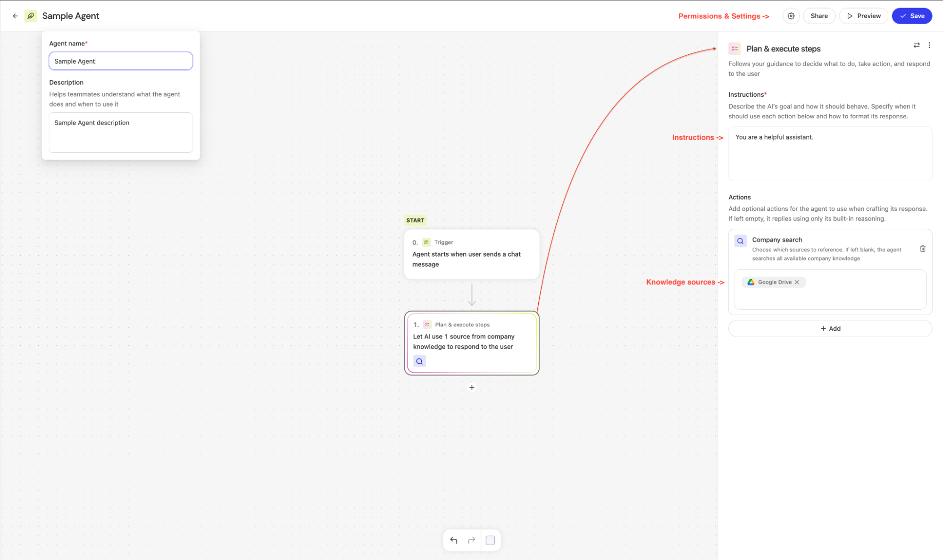The height and width of the screenshot is (560, 943).
Task: Click the Instructions text box
Action: (x=830, y=153)
